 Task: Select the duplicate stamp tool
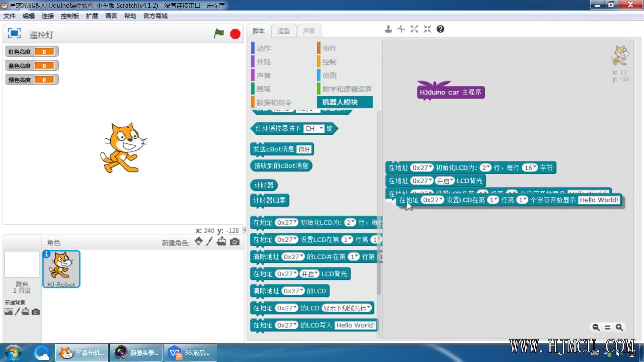tap(388, 29)
